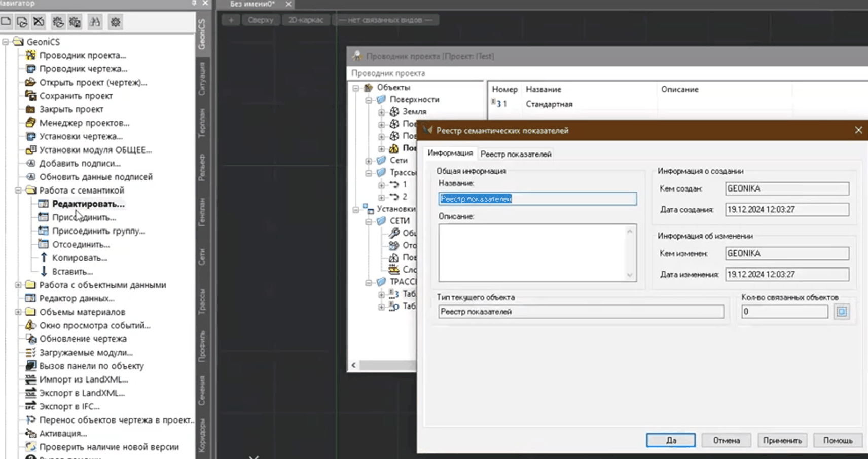Click the binoculars icon in navigator toolbar

(x=95, y=22)
